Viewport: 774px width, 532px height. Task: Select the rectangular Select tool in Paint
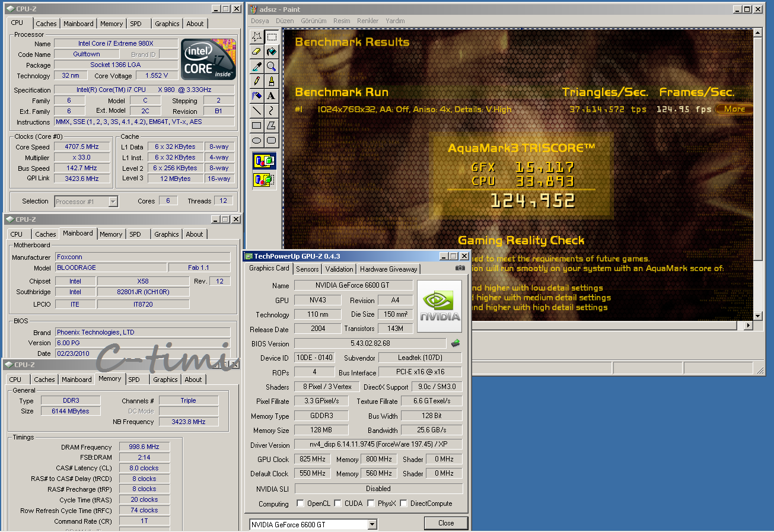[x=271, y=37]
